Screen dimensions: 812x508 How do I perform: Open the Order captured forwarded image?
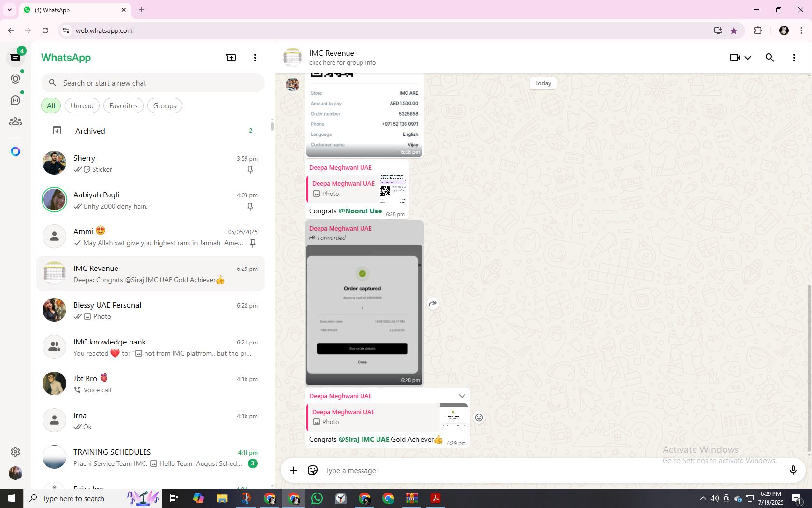pyautogui.click(x=364, y=315)
